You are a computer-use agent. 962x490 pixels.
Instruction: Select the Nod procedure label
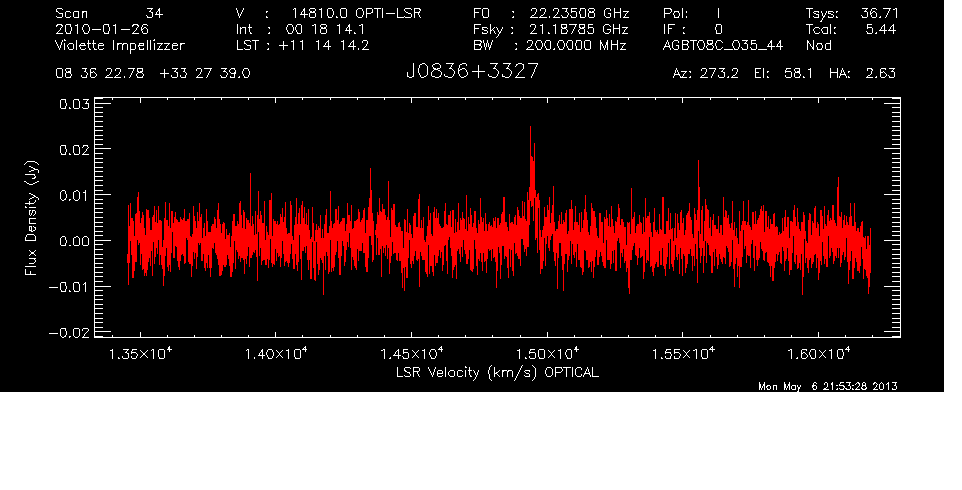coord(818,45)
